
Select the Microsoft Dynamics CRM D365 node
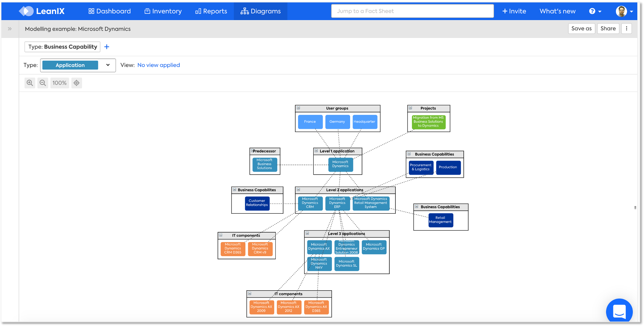pyautogui.click(x=233, y=249)
